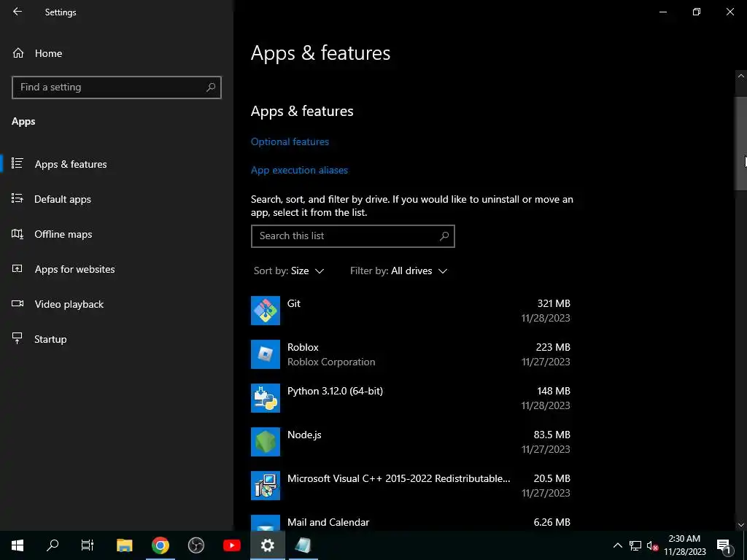Click the Default apps sidebar icon

tap(18, 198)
